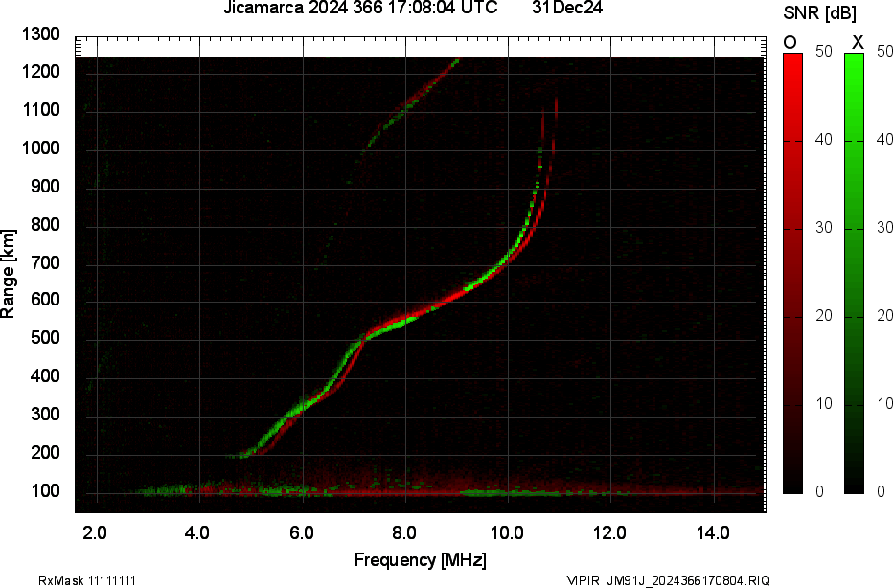This screenshot has height=588, width=893.
Task: Click the 'RxMask 11111111' footer text
Action: coord(87,580)
